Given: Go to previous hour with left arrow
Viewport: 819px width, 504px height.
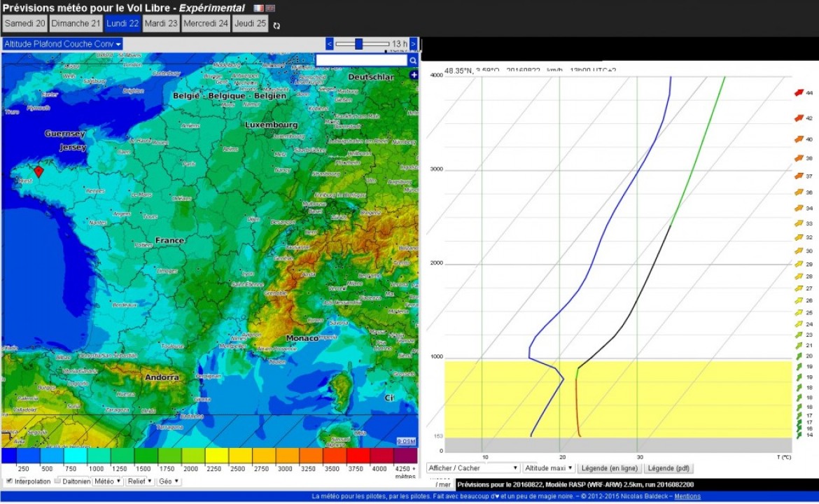Looking at the screenshot, I should pos(330,44).
